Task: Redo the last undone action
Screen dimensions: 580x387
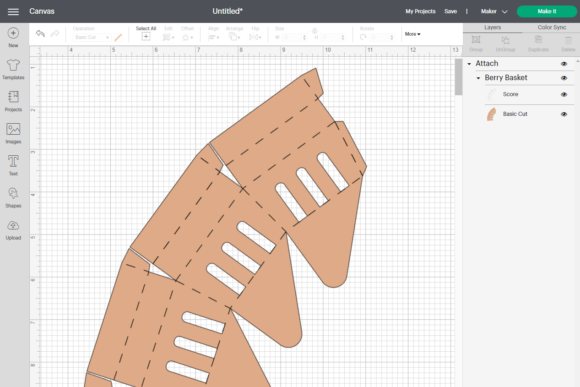Action: pos(55,34)
